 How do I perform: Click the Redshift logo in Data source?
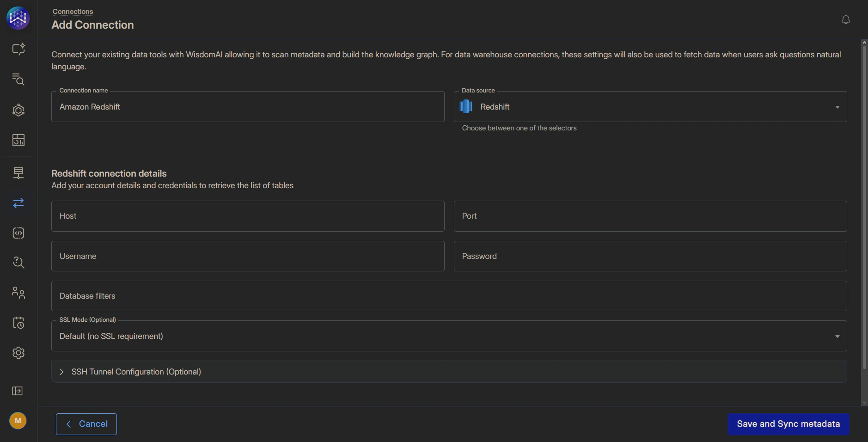[x=466, y=106]
